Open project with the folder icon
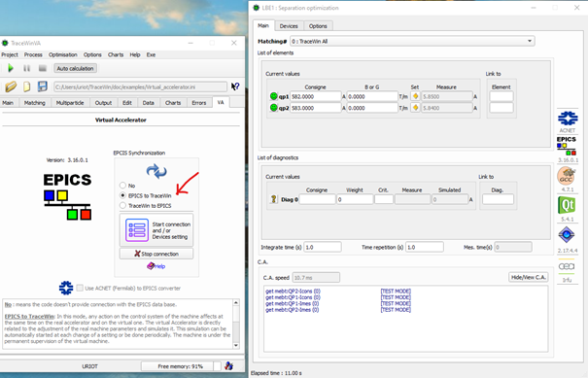The width and height of the screenshot is (588, 378). [x=11, y=86]
